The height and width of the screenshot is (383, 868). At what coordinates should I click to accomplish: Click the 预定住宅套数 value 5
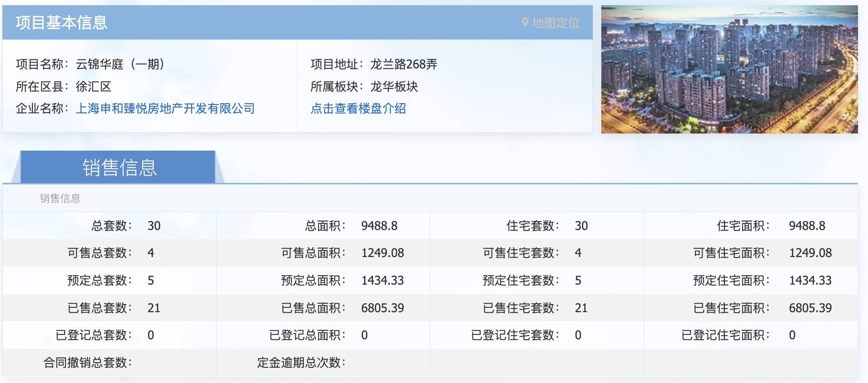click(x=578, y=280)
